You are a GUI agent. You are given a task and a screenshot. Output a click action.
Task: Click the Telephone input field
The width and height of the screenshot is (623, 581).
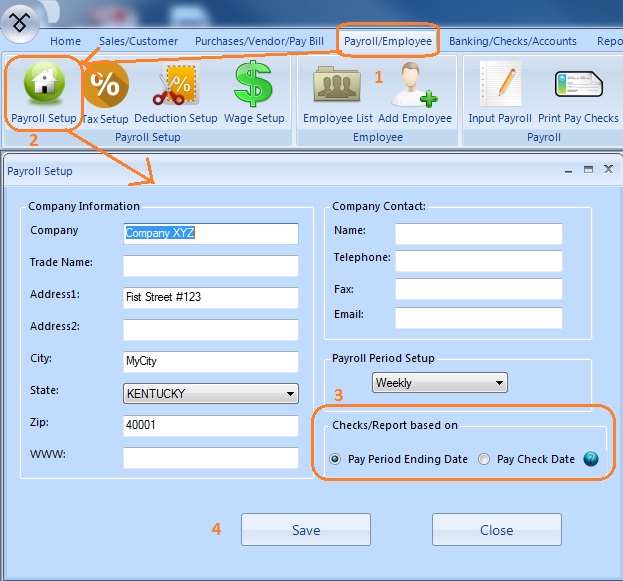click(x=479, y=261)
